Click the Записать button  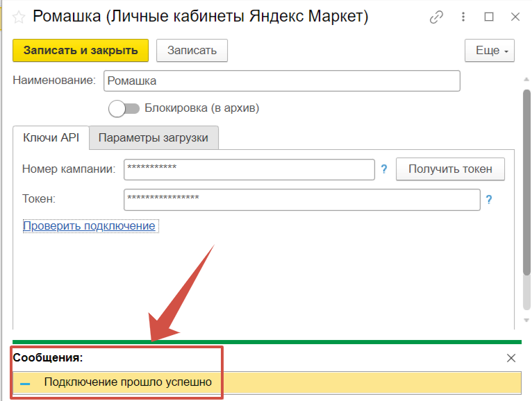point(192,51)
